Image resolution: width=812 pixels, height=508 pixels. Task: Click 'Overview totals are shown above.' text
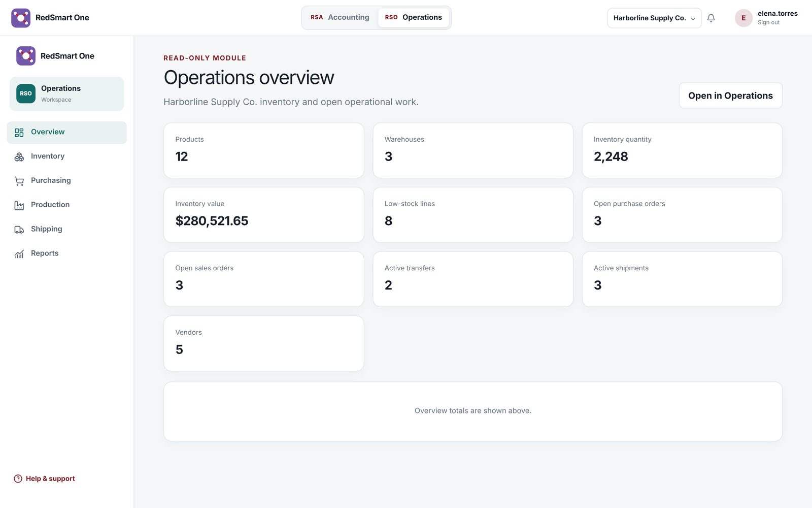point(473,410)
